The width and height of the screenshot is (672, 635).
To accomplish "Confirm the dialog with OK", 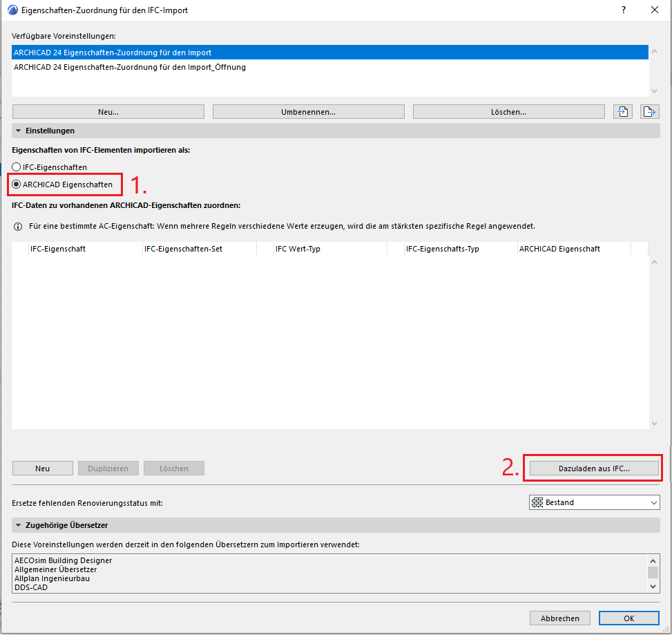I will coord(628,618).
